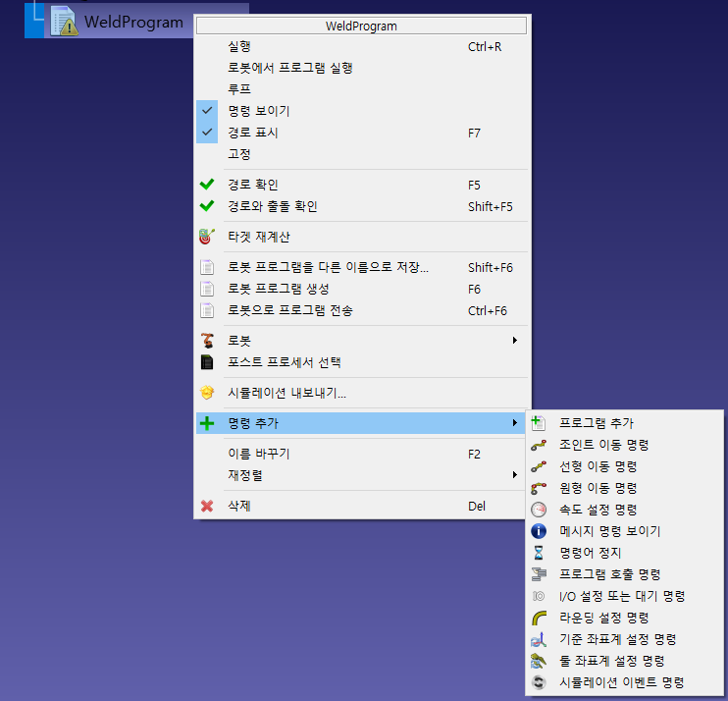Click the blue info icon for 메시지 명령 보이기
728x701 pixels.
tap(539, 531)
